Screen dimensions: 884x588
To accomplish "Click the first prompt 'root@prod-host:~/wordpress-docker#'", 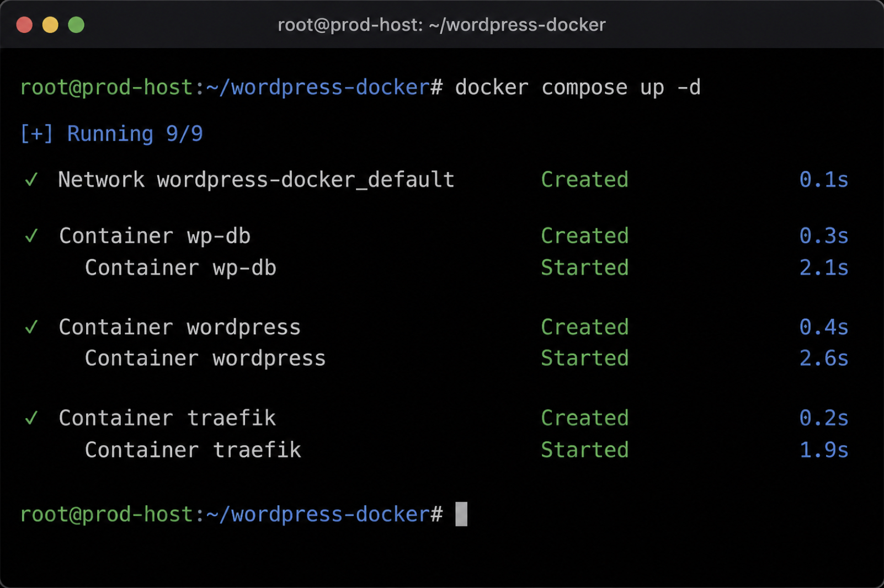I will click(231, 88).
